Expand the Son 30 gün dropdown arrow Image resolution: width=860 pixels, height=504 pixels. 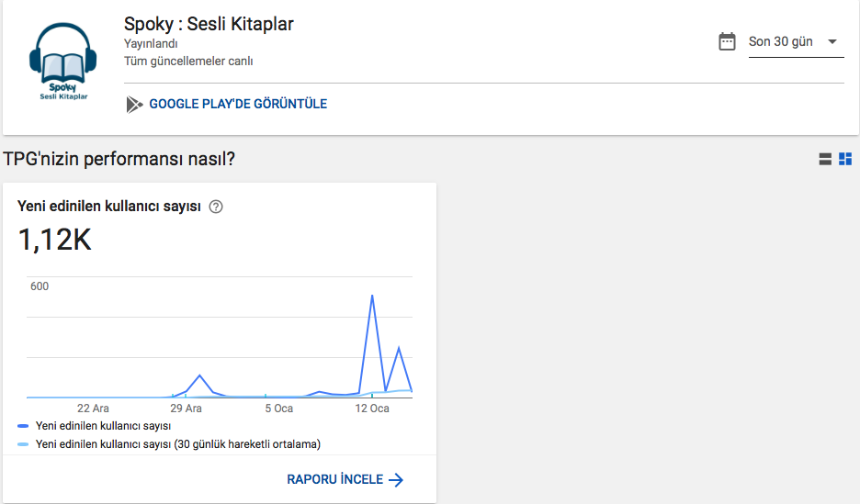[x=832, y=41]
